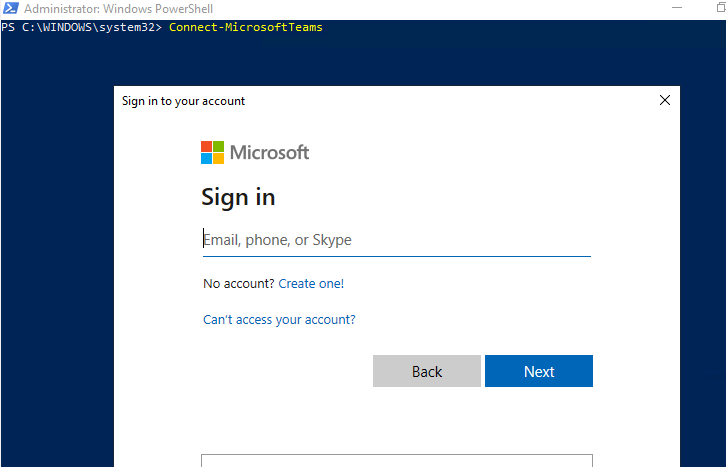The width and height of the screenshot is (726, 467).
Task: Click the PS C:\WINDOWS\system32> prompt
Action: 81,27
